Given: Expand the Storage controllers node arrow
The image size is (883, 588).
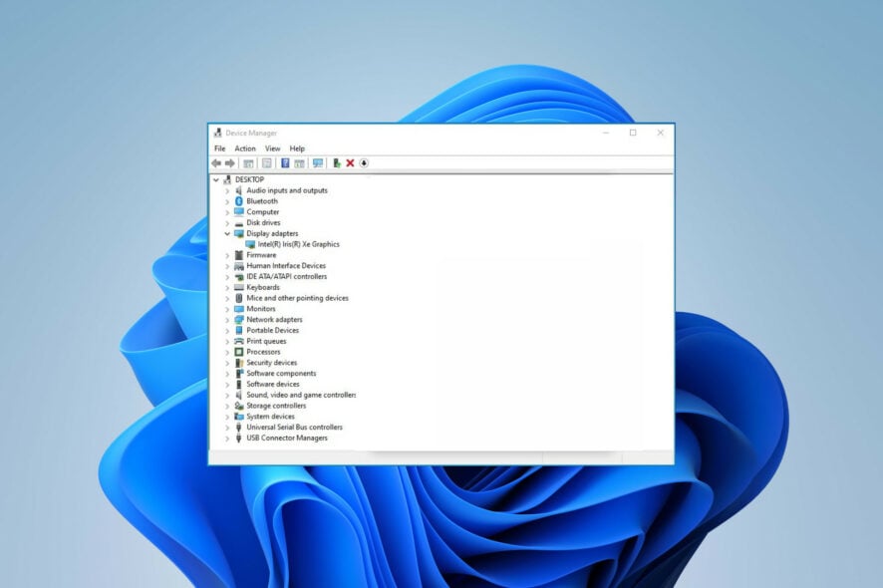Looking at the screenshot, I should pyautogui.click(x=227, y=406).
